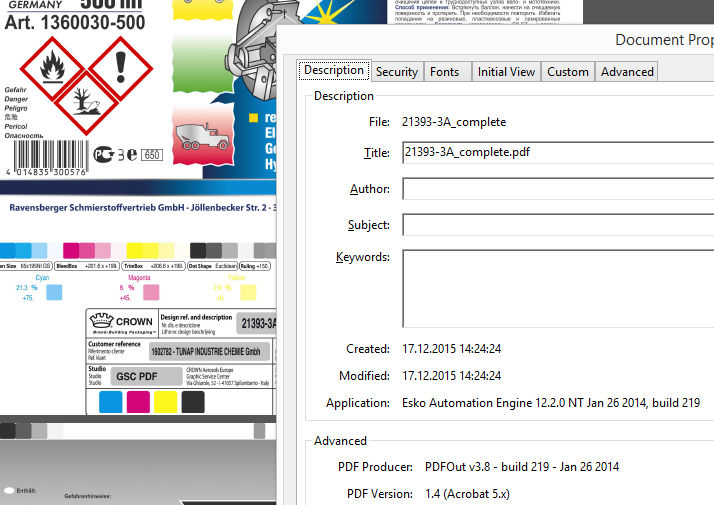The width and height of the screenshot is (714, 505).
Task: Click the exclamation mark hazard pictogram
Action: pos(120,68)
